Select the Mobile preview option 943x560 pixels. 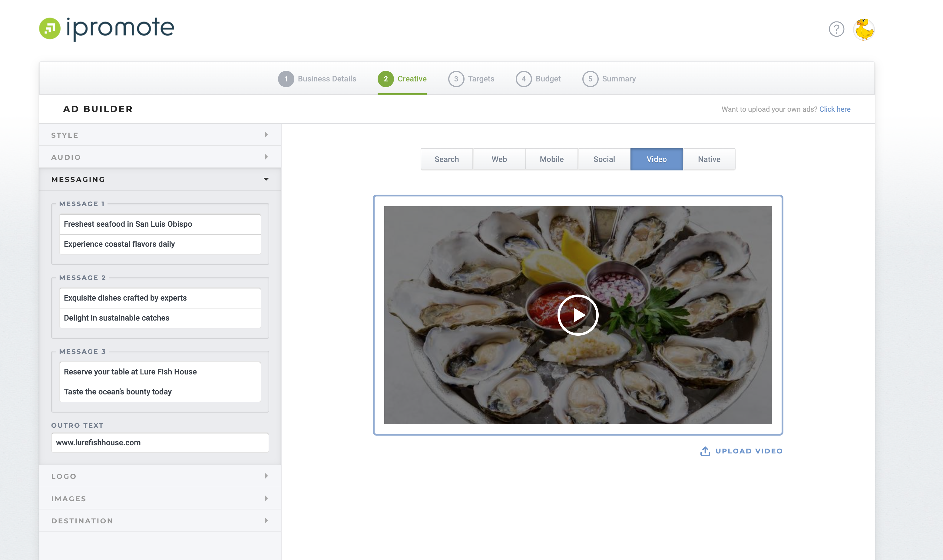tap(551, 159)
